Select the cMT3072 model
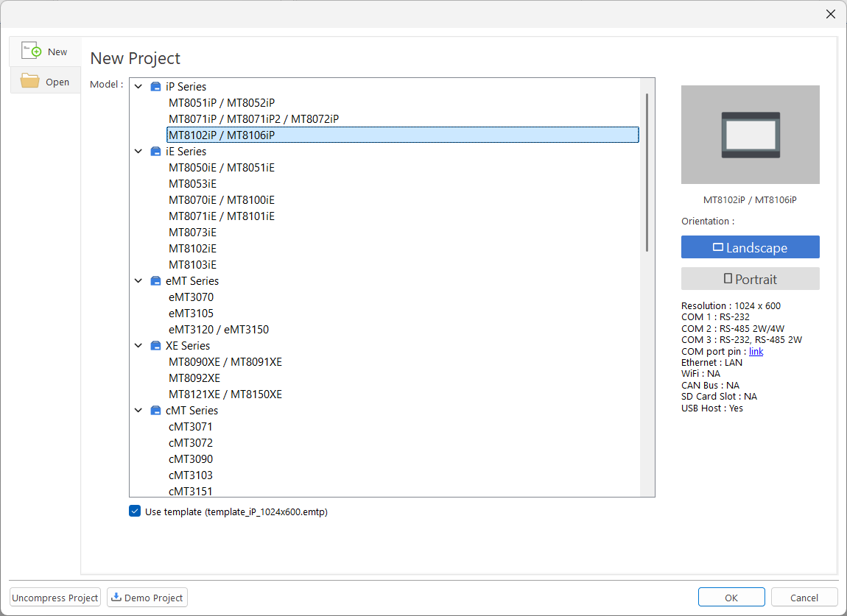This screenshot has width=847, height=616. click(x=191, y=443)
